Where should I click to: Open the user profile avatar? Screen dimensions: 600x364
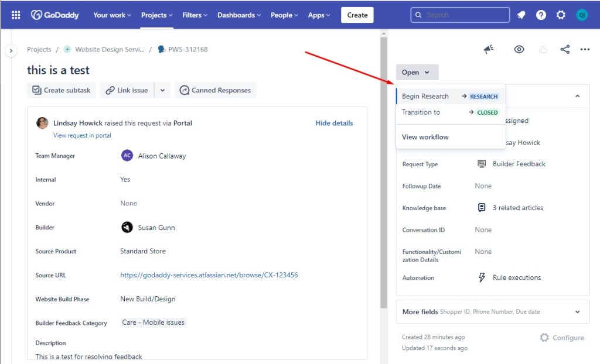click(582, 15)
